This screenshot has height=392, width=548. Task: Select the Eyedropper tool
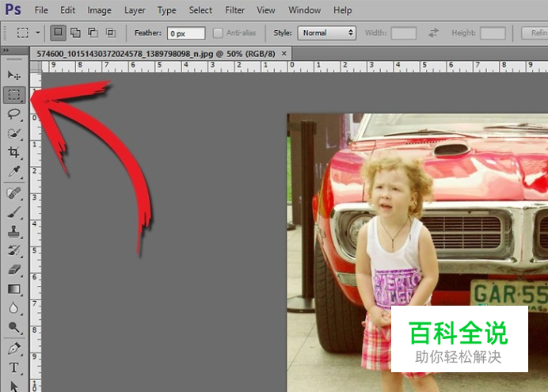point(14,172)
